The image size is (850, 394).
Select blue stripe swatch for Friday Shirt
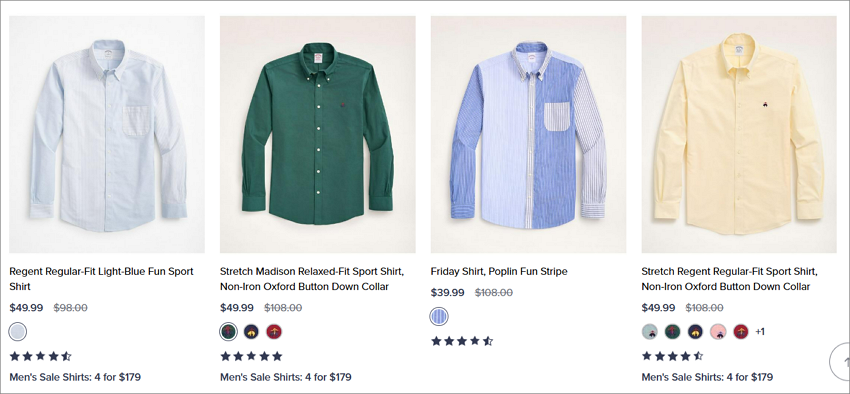click(x=439, y=316)
